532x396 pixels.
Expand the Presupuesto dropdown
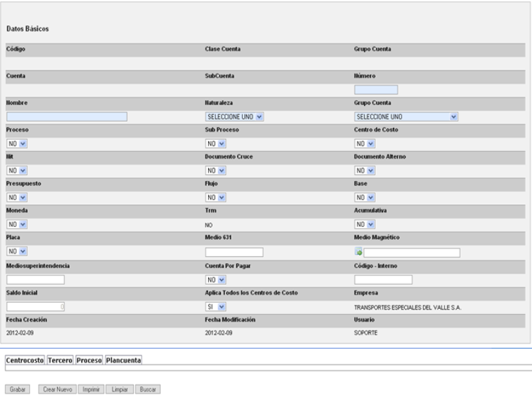(x=17, y=198)
